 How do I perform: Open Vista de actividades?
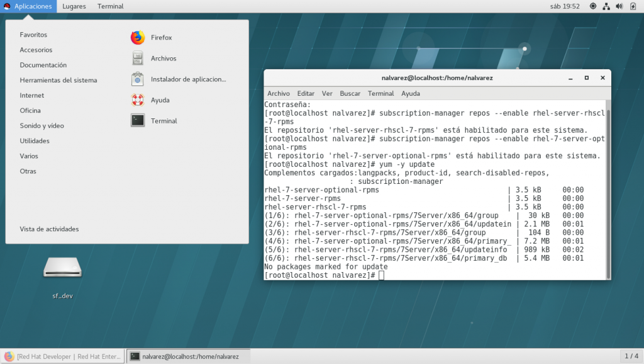[49, 229]
